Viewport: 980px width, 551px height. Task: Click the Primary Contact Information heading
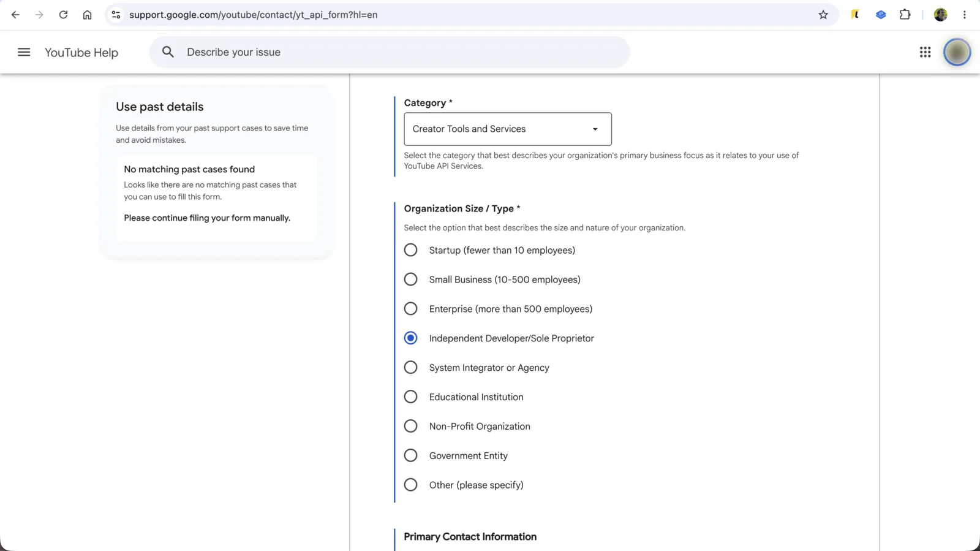click(x=470, y=536)
